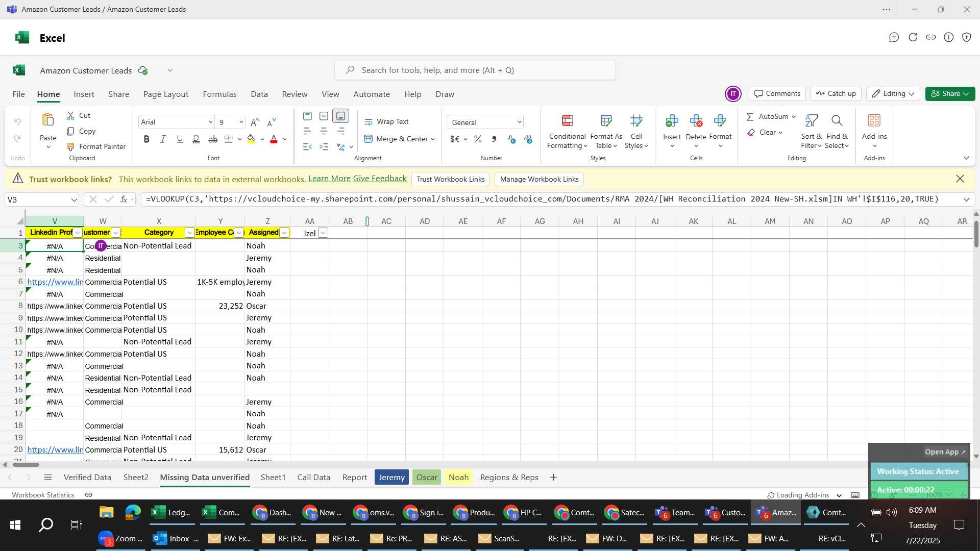This screenshot has width=980, height=551.
Task: Open the font size dropdown
Action: 241,122
